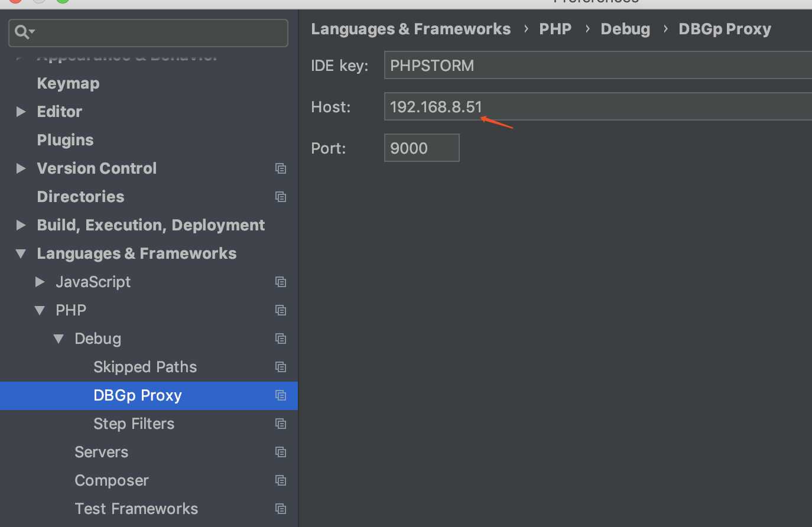
Task: Expand Build, Execution, Deployment section
Action: [21, 225]
